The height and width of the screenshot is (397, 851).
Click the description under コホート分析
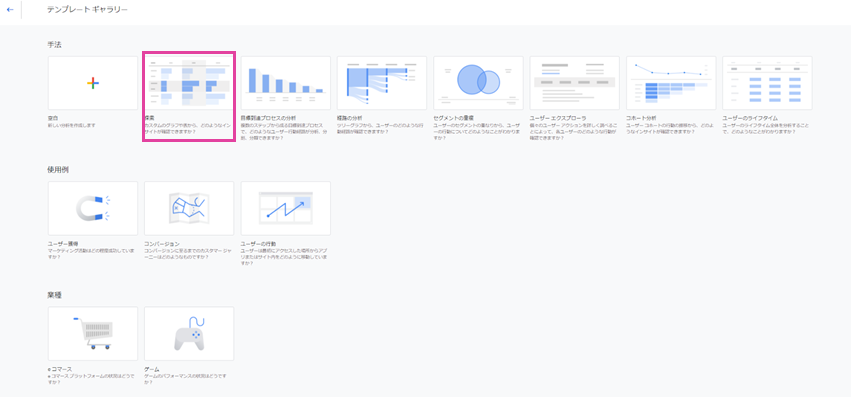(670, 128)
